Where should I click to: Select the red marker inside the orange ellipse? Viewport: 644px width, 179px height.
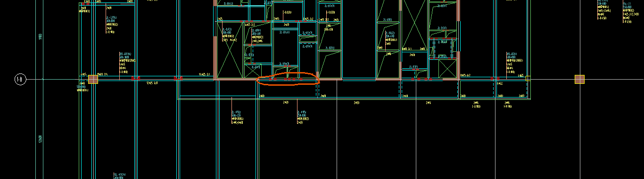pyautogui.click(x=301, y=80)
